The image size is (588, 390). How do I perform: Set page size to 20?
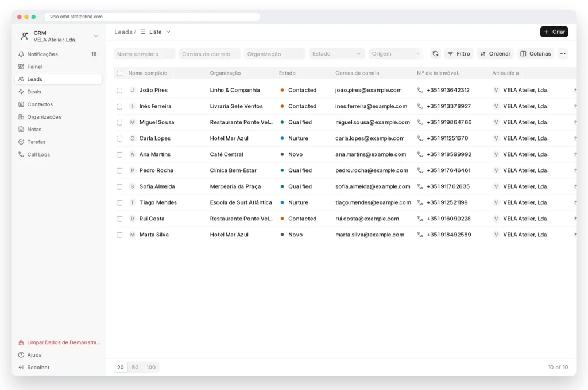(x=121, y=368)
